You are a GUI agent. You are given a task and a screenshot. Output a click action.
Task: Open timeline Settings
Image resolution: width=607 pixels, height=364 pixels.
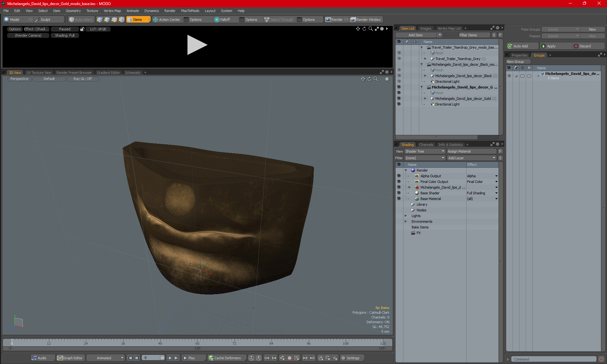pos(352,358)
